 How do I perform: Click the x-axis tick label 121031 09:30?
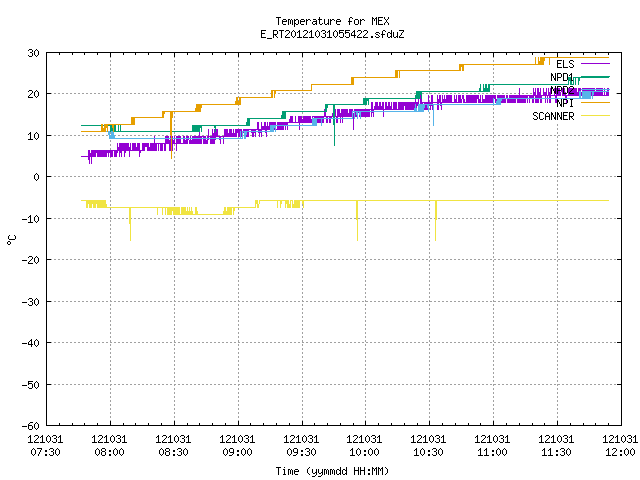(301, 446)
